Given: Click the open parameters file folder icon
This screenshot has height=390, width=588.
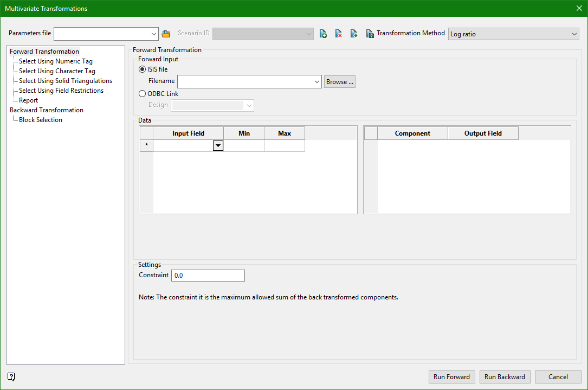Looking at the screenshot, I should point(166,34).
